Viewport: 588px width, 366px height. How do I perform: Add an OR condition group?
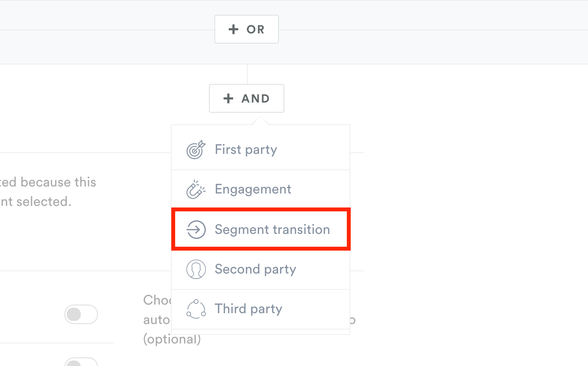pyautogui.click(x=247, y=29)
